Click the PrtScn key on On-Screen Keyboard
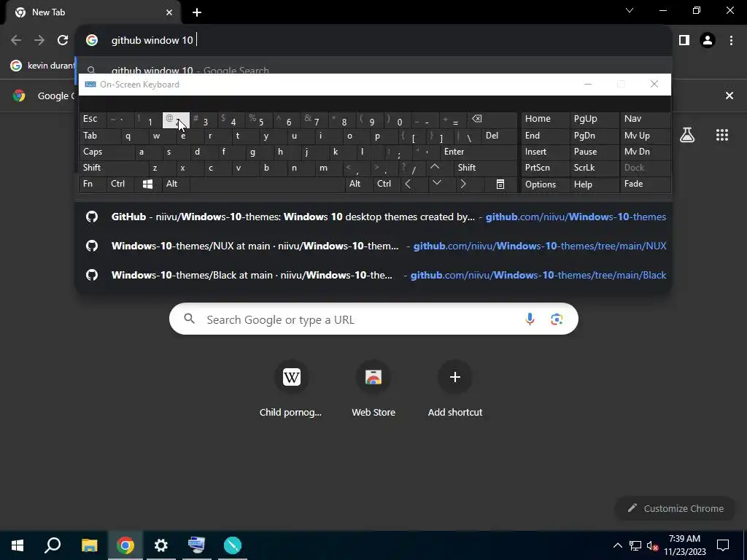 click(x=545, y=168)
